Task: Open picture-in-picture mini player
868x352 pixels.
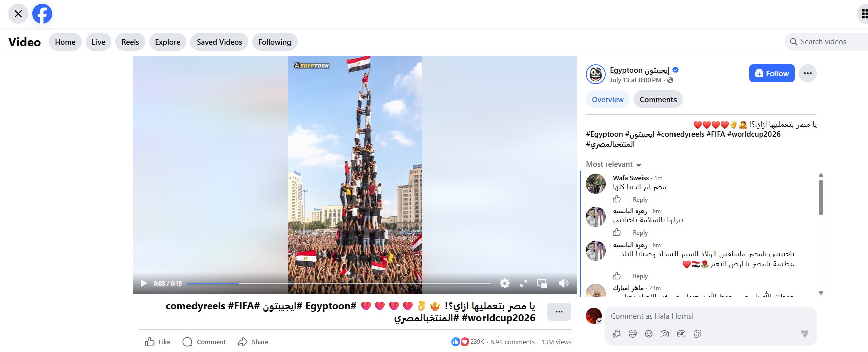Action: pyautogui.click(x=542, y=283)
